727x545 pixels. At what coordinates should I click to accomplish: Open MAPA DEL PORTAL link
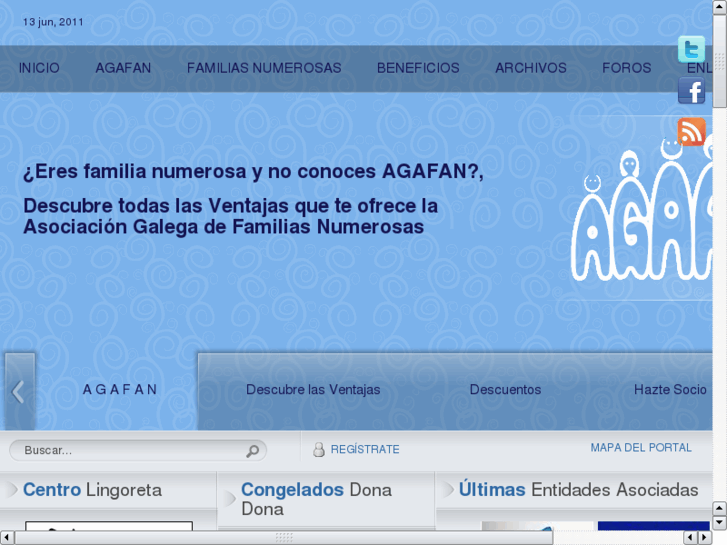click(x=641, y=448)
